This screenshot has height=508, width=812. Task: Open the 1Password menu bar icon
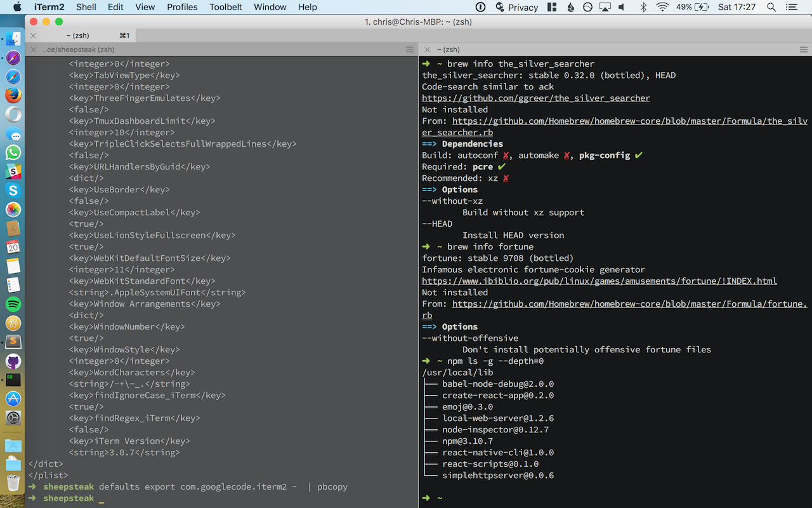(x=480, y=7)
